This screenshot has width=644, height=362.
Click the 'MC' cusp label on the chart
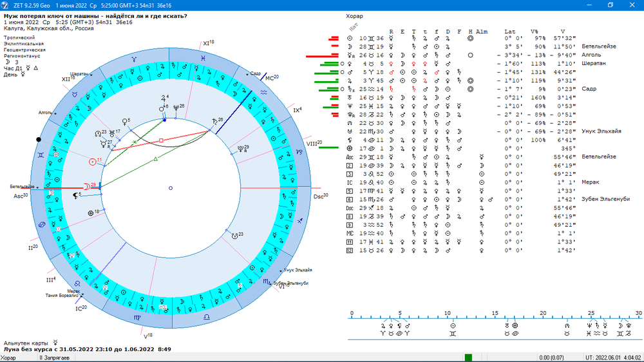pyautogui.click(x=272, y=78)
